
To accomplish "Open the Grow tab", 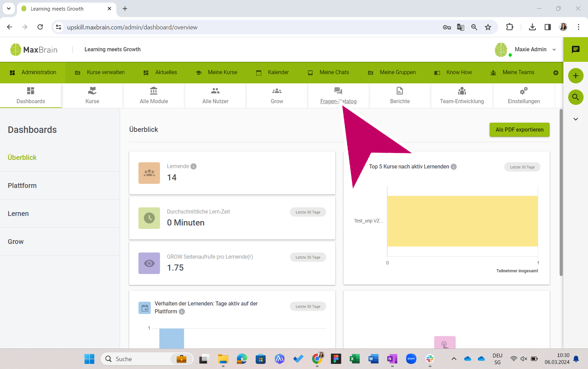I will (277, 96).
